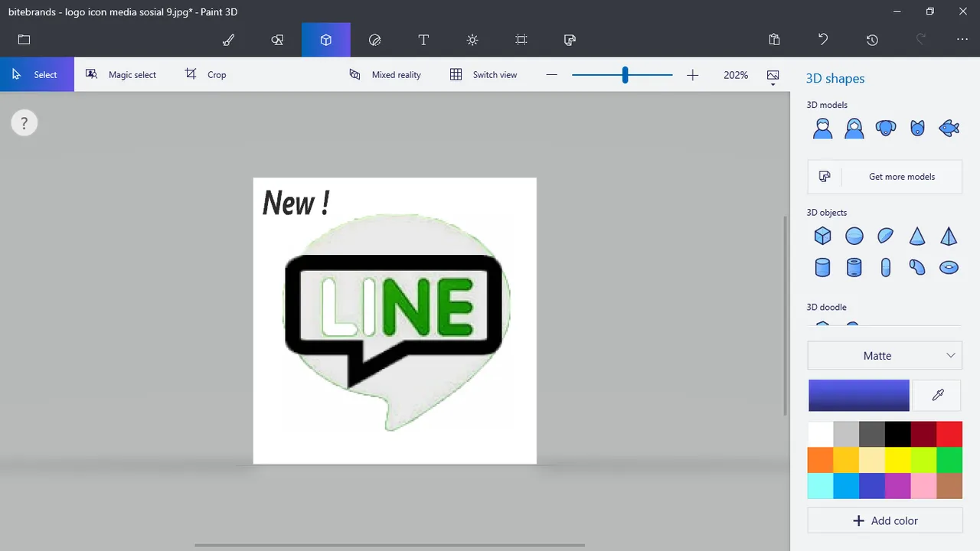
Task: Zoom in with plus button
Action: click(x=693, y=75)
